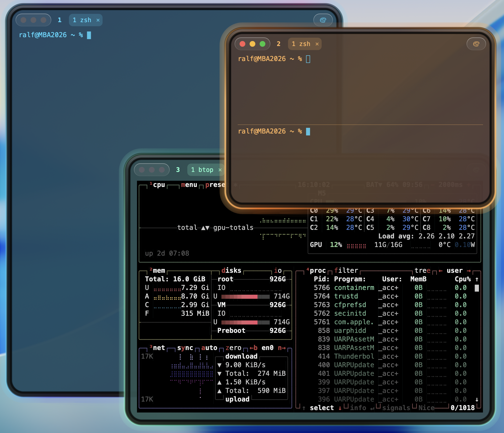This screenshot has width=504, height=433.
Task: Click net zero to reset totals
Action: (x=233, y=348)
